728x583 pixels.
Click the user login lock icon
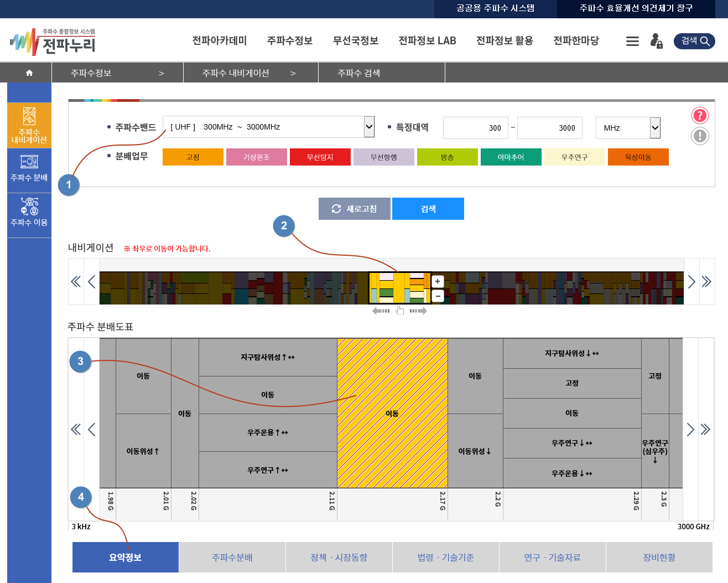tap(656, 41)
